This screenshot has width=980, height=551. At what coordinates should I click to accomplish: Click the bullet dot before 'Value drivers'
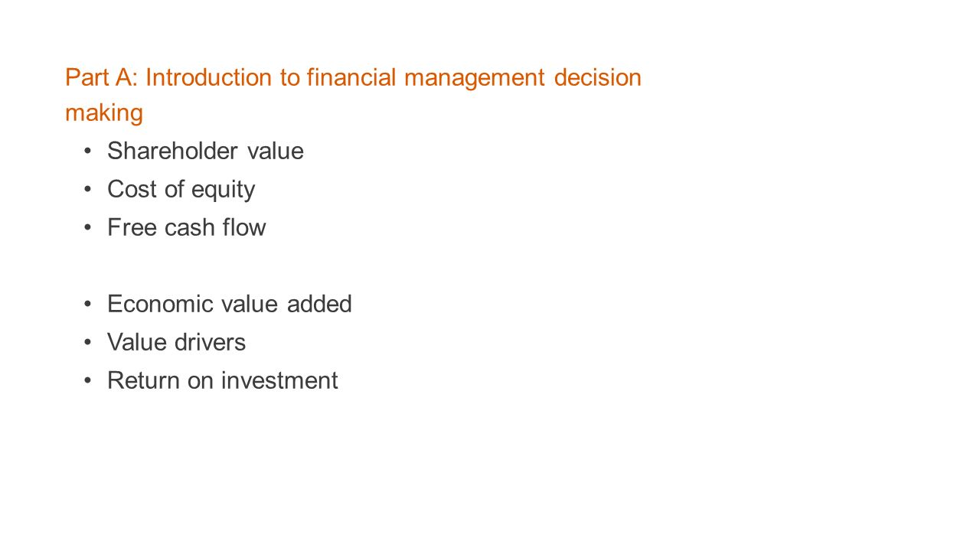click(x=89, y=342)
